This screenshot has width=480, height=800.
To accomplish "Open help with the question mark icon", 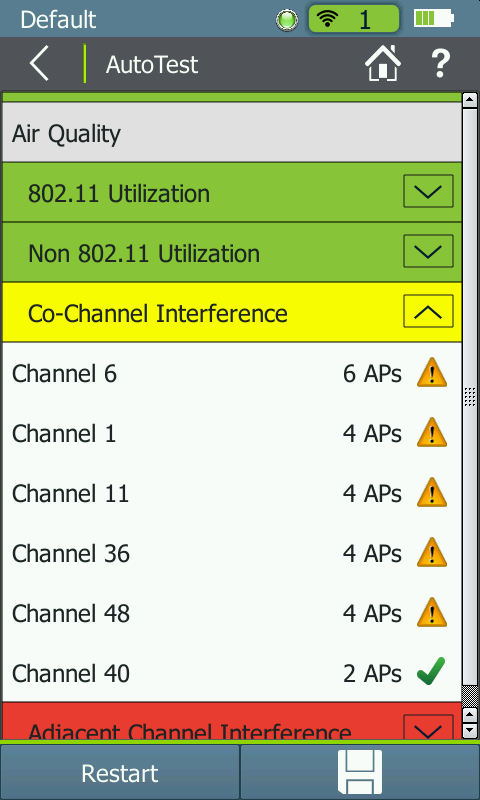I will (440, 64).
